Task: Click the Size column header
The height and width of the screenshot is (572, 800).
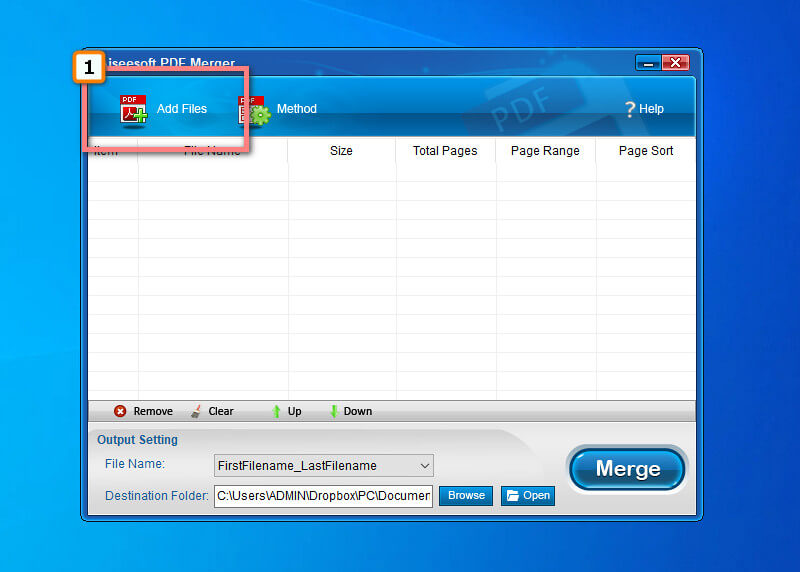Action: pos(341,151)
